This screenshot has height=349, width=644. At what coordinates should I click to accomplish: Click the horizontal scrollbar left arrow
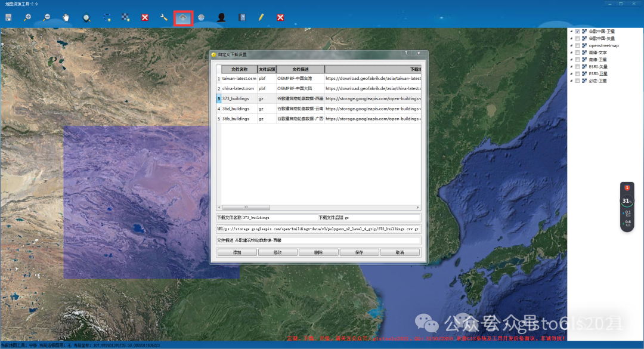point(219,208)
